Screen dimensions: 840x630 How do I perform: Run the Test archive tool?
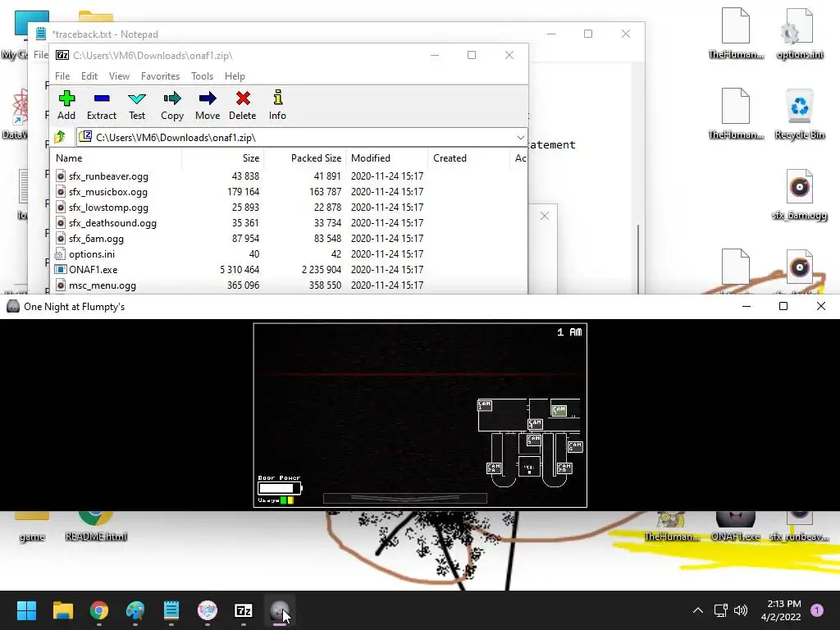point(137,105)
